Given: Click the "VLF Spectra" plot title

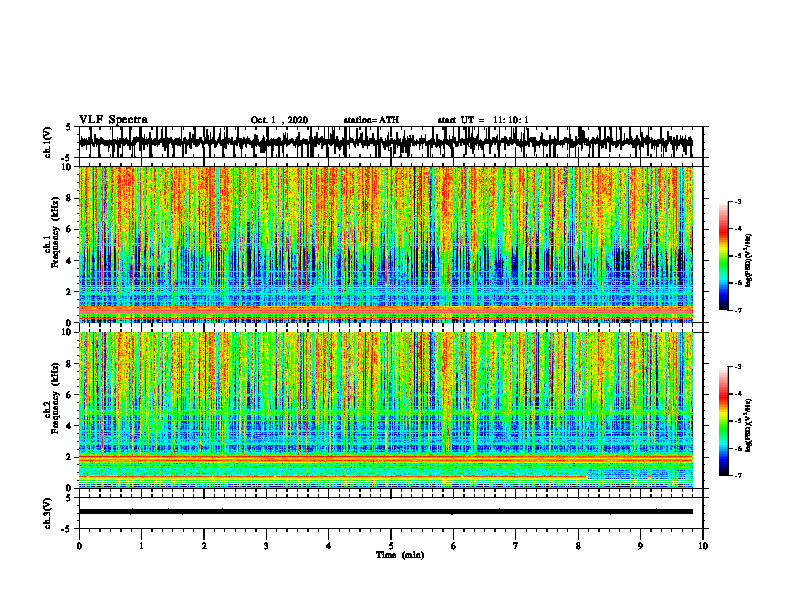Looking at the screenshot, I should point(113,120).
